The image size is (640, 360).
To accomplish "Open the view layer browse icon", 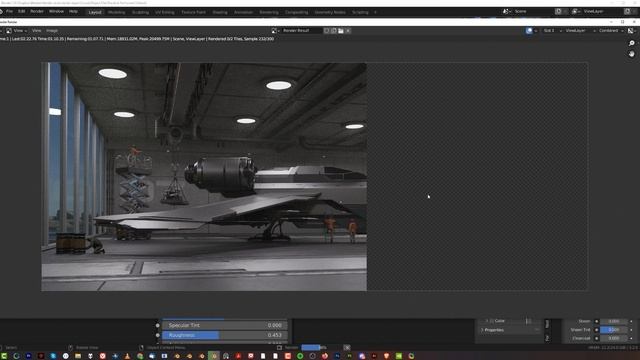I will coord(576,11).
